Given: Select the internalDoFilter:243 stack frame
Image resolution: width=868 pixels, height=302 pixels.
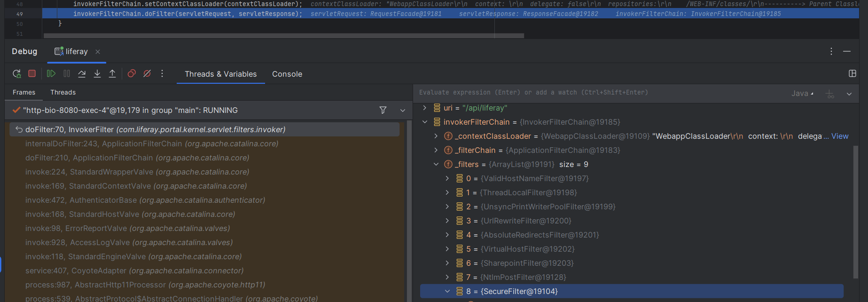Looking at the screenshot, I should (151, 143).
